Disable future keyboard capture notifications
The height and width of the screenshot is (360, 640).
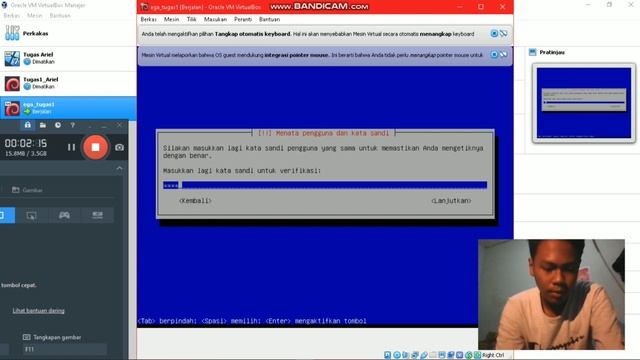click(503, 33)
